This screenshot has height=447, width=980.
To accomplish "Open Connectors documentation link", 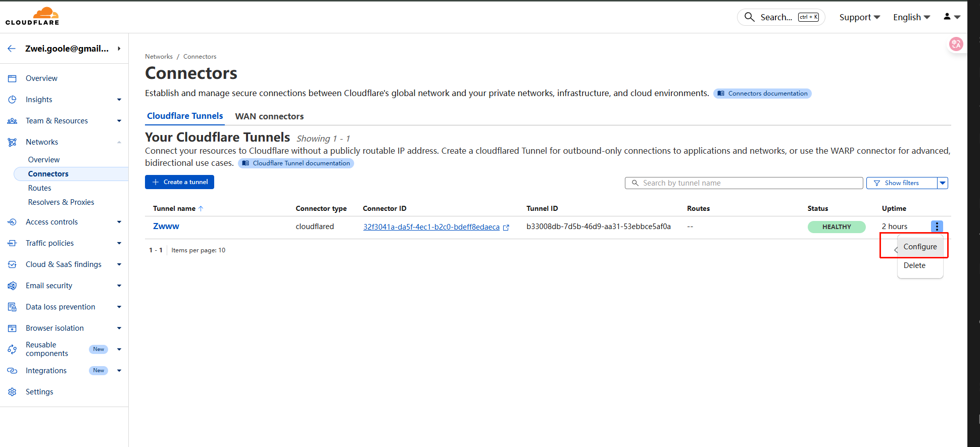I will tap(762, 94).
